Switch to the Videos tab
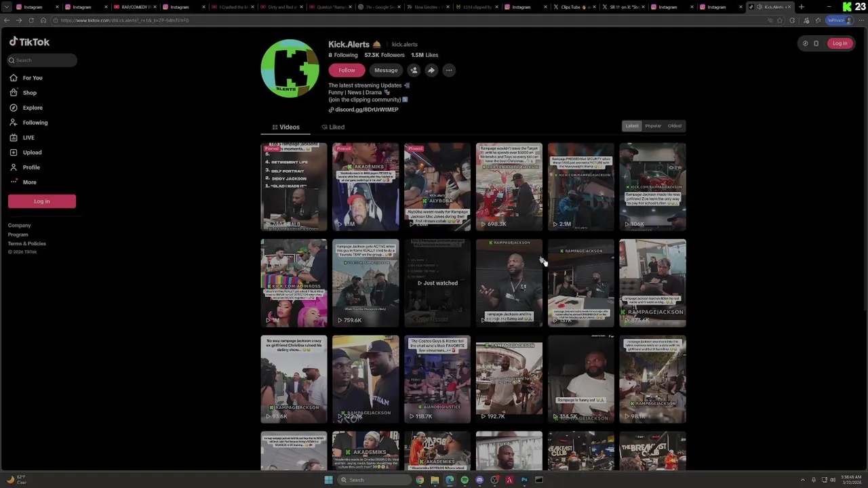868x488 pixels. 285,127
